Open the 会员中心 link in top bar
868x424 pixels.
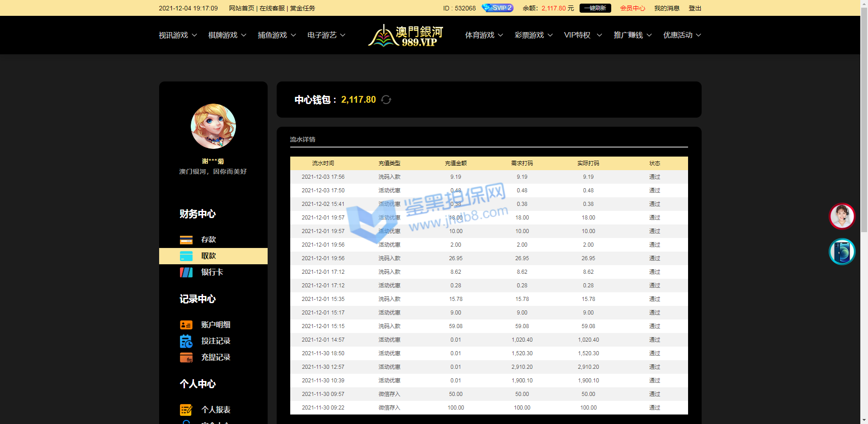point(632,8)
